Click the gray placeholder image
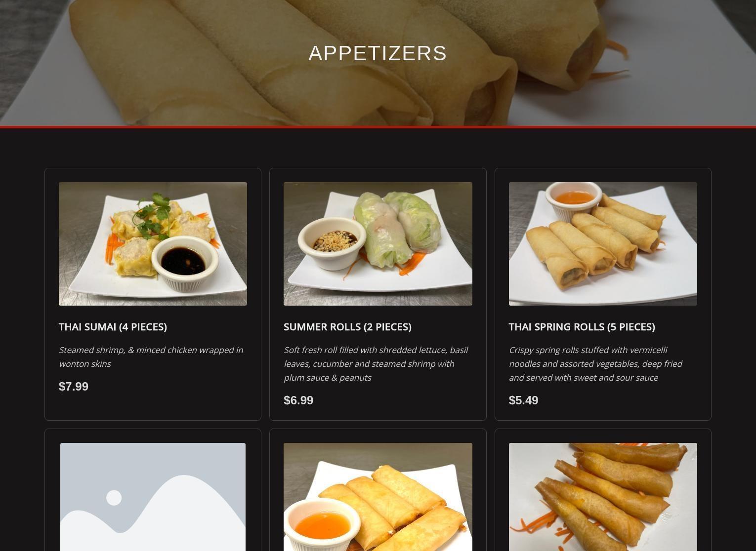Image resolution: width=756 pixels, height=551 pixels. click(x=153, y=497)
